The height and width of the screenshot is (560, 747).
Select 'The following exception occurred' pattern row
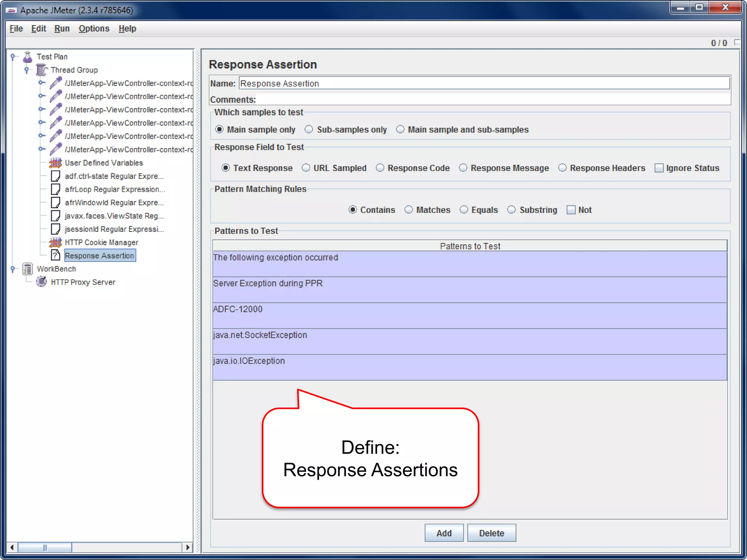(x=470, y=264)
